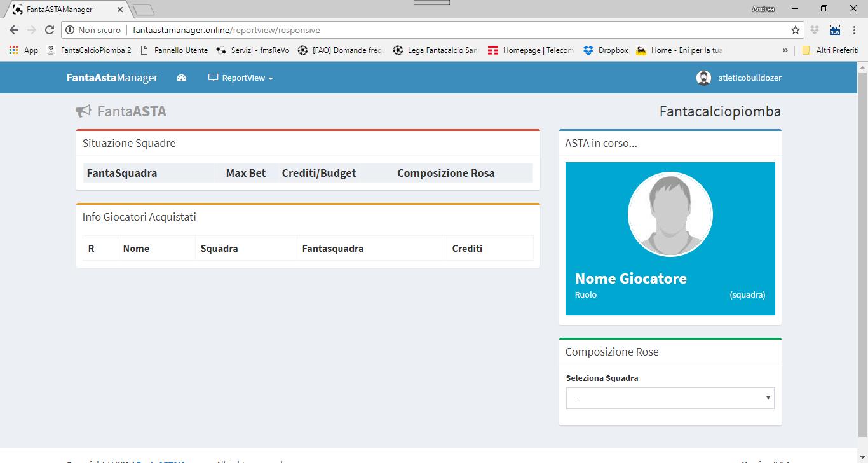Open the Dropbox bookmark
Screen dimensions: 868x463
(x=606, y=50)
